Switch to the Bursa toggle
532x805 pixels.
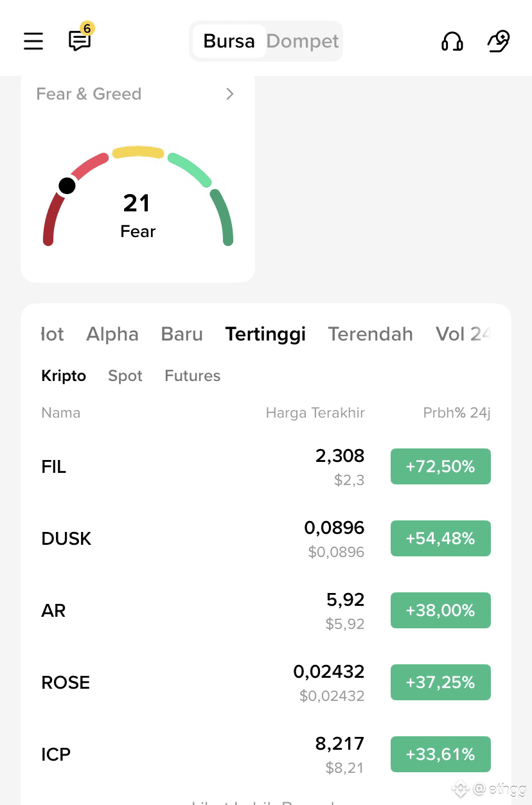tap(229, 42)
